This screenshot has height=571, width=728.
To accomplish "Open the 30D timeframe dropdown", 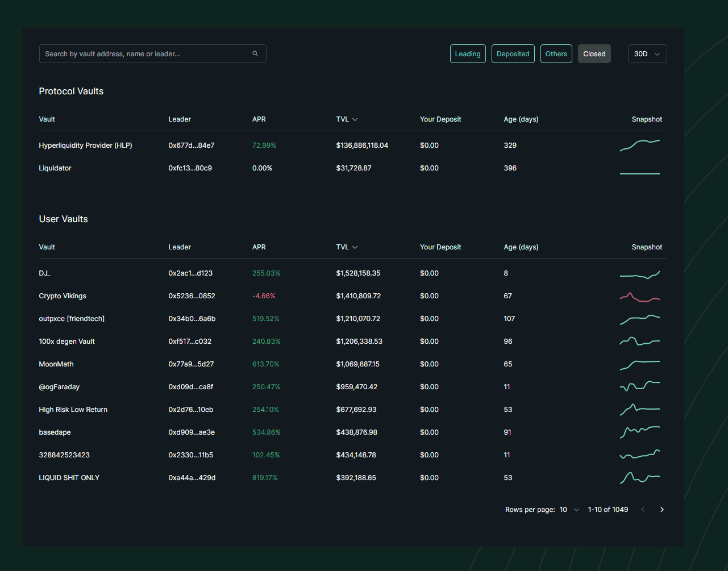I will (647, 53).
